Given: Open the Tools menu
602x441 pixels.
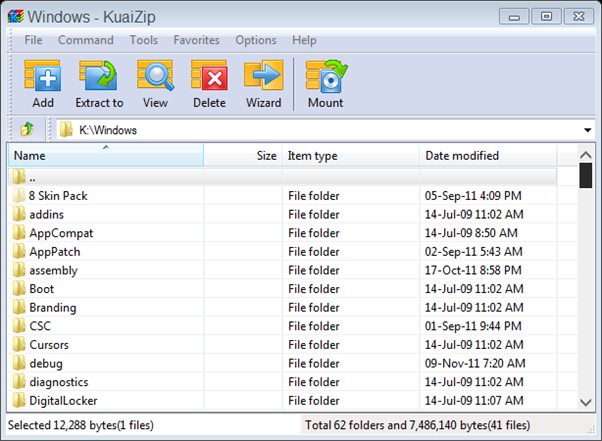Looking at the screenshot, I should [x=144, y=40].
